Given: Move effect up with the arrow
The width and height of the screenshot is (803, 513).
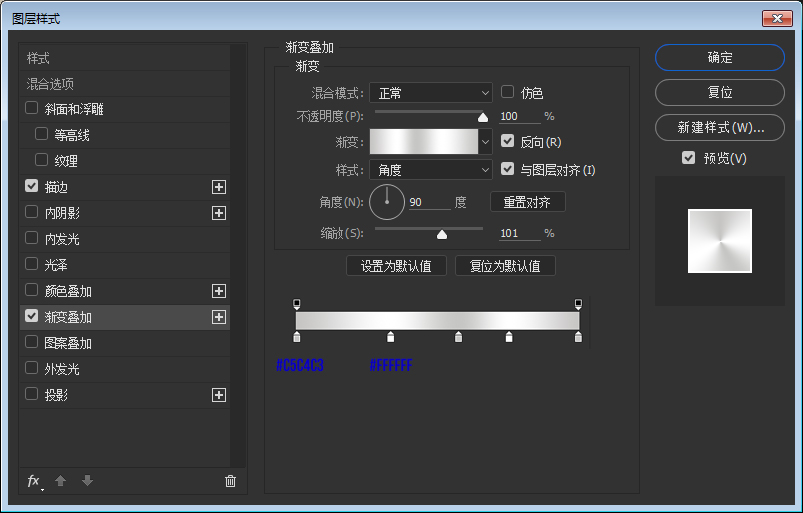Looking at the screenshot, I should pos(60,480).
